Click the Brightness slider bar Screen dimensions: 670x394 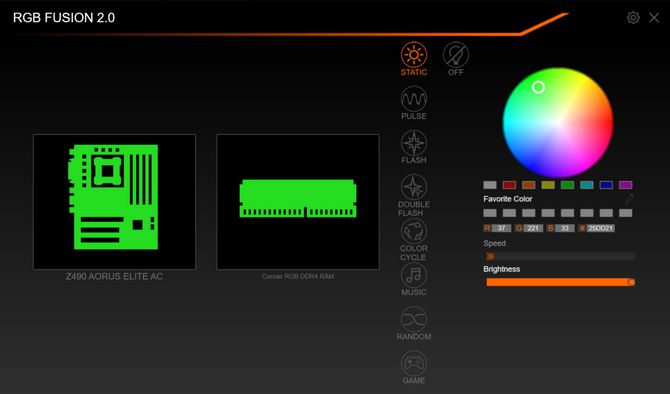point(561,282)
